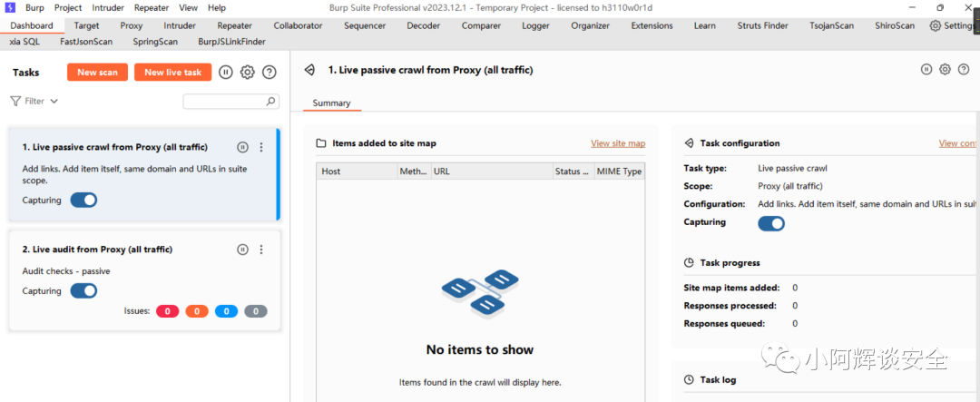Open the Intruder menu in menu bar

[x=108, y=7]
